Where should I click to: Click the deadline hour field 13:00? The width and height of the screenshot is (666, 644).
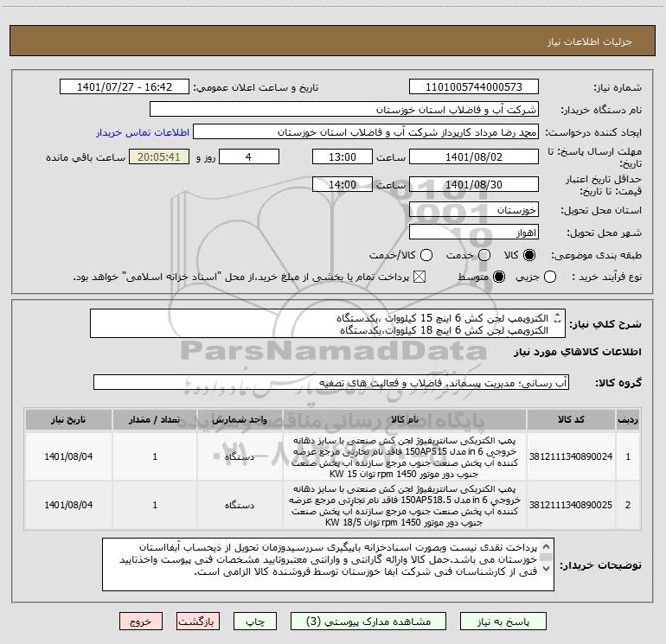tap(343, 156)
